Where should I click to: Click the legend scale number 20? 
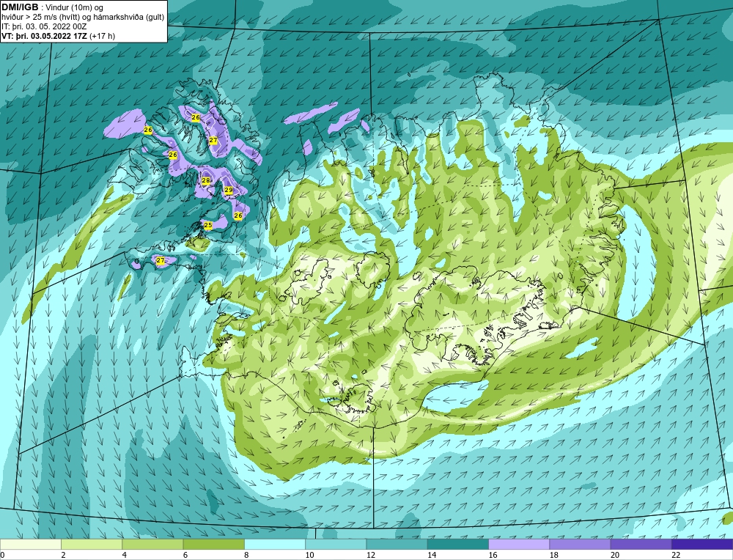pyautogui.click(x=615, y=556)
